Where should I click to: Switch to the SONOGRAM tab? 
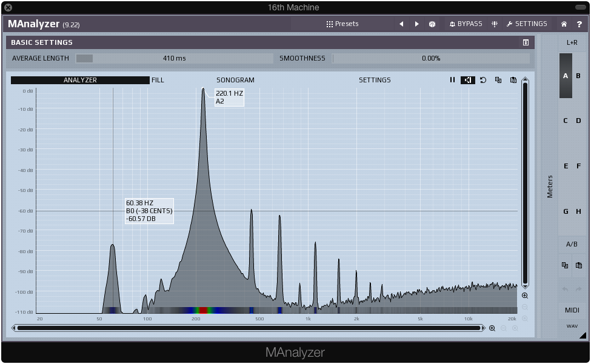click(235, 80)
